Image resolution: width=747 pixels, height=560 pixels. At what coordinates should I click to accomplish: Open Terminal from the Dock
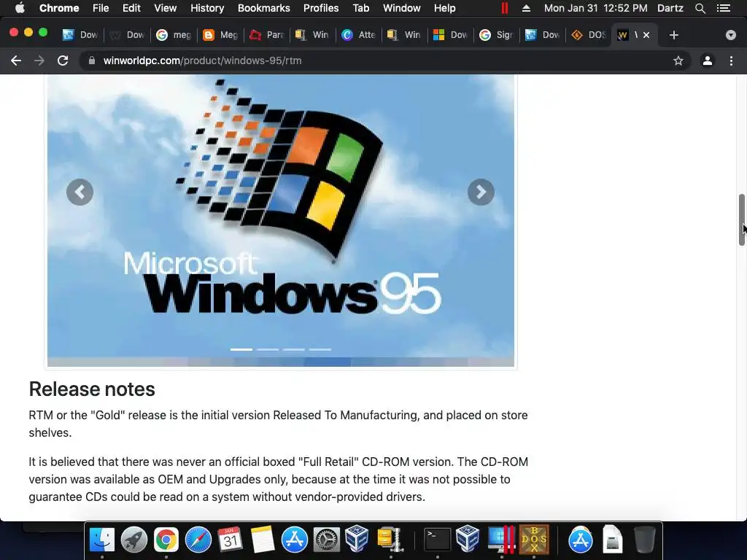(438, 540)
